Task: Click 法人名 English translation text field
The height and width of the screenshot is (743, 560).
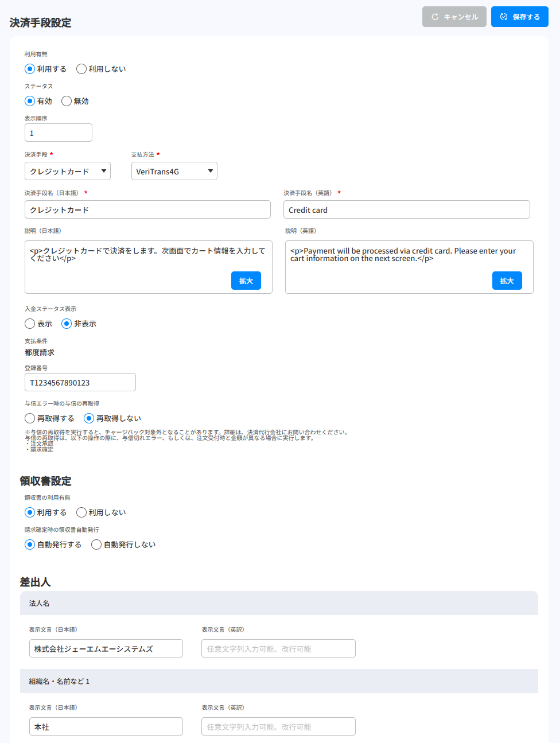Action: click(x=278, y=648)
